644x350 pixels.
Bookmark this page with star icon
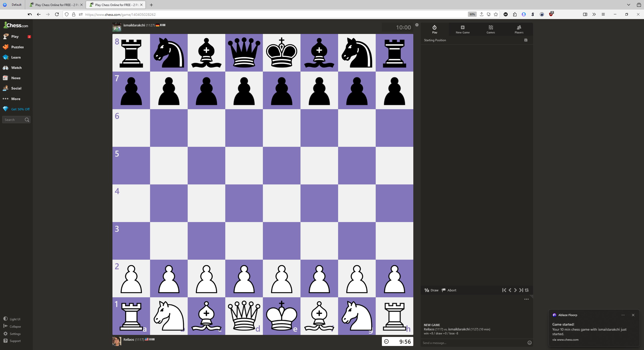(496, 14)
